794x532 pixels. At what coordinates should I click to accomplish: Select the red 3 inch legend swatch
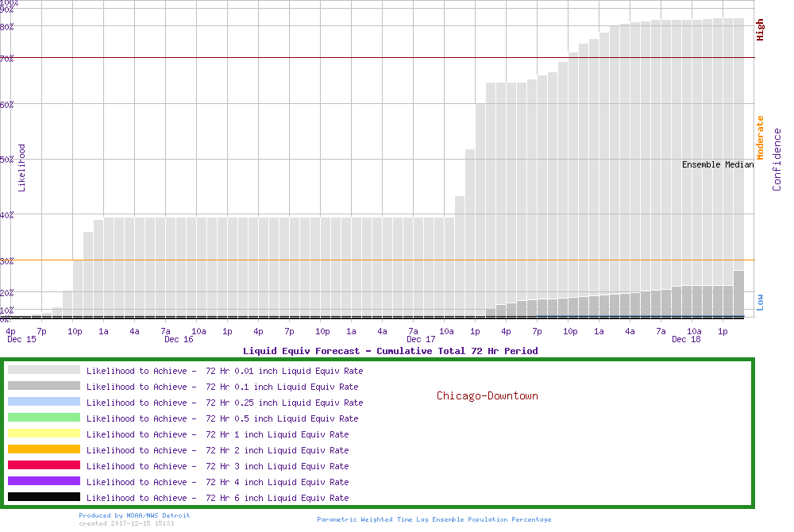44,465
